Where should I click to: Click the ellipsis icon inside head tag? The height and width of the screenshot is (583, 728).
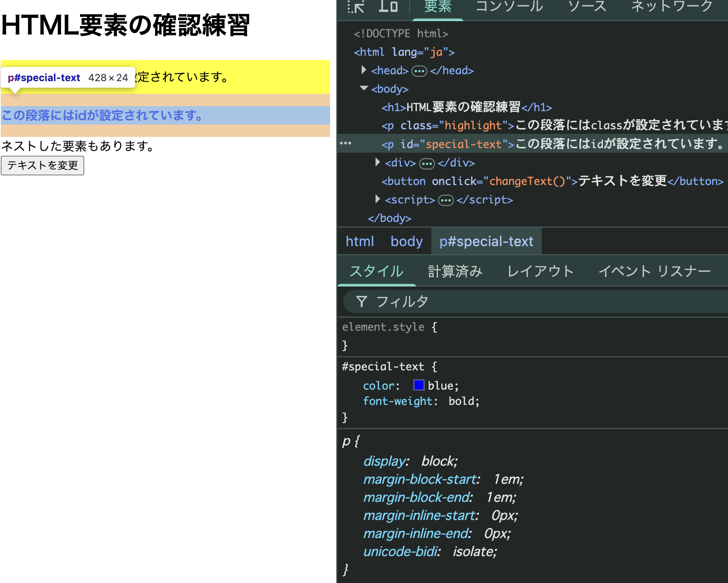[419, 71]
